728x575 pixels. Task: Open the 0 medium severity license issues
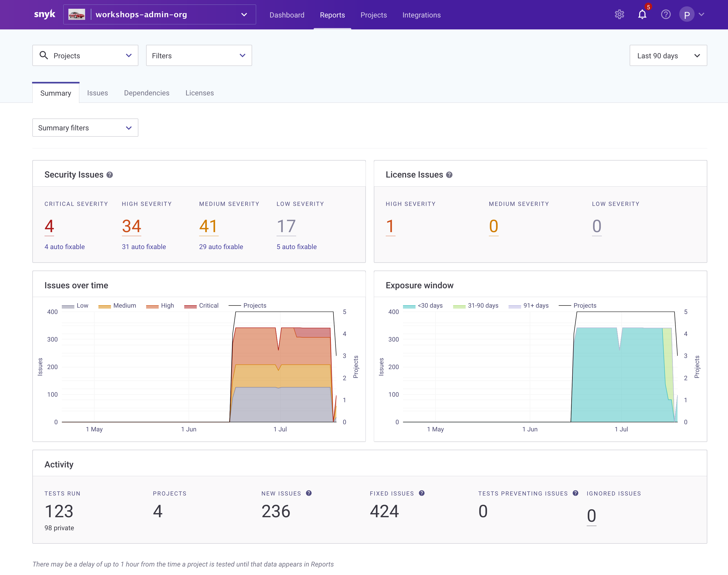click(x=493, y=226)
